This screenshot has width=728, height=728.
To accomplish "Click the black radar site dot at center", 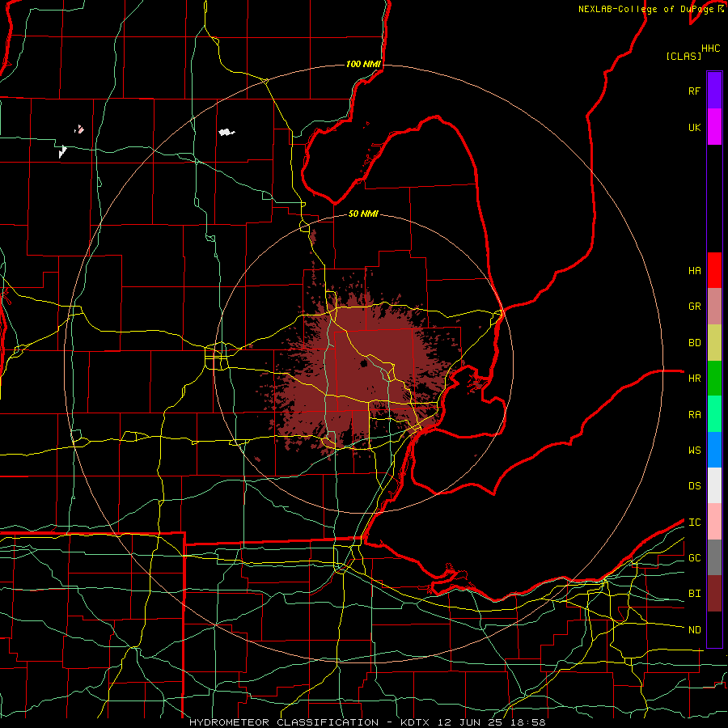I will [x=364, y=363].
